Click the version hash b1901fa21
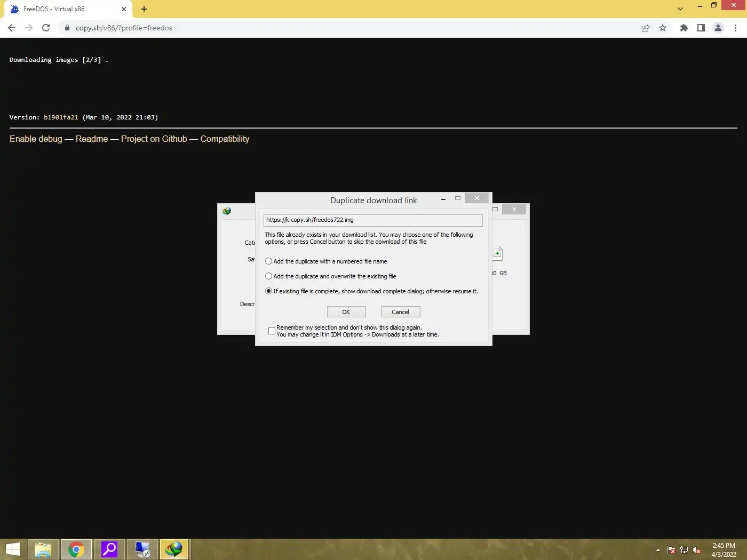The image size is (747, 560). click(x=61, y=117)
